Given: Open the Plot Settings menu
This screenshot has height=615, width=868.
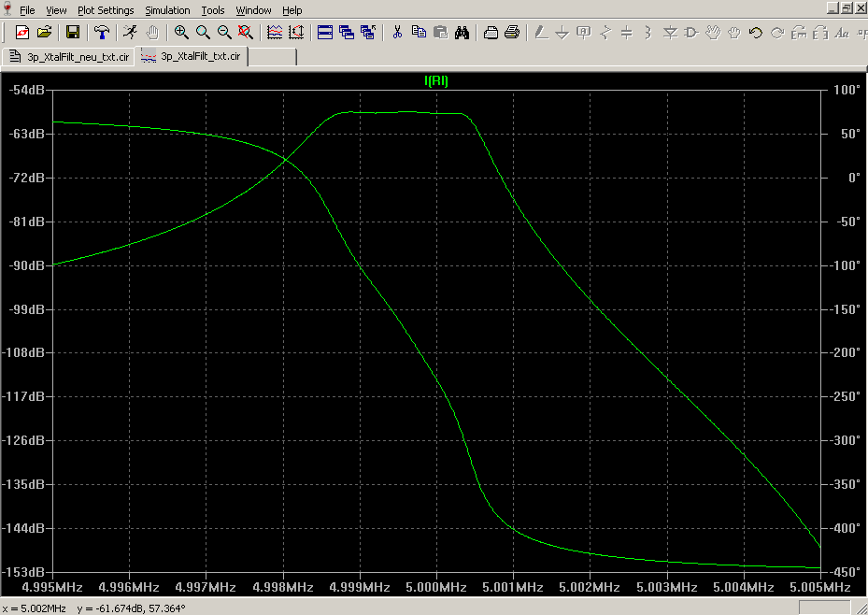Looking at the screenshot, I should click(x=106, y=10).
